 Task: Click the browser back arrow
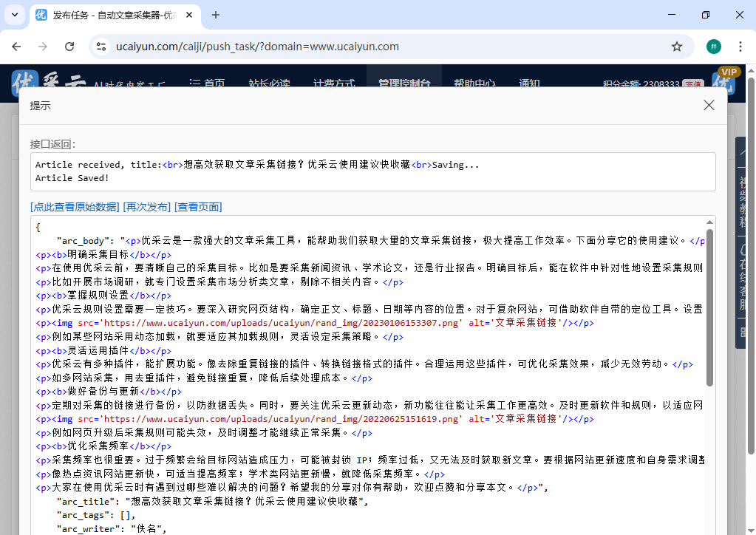click(x=16, y=46)
